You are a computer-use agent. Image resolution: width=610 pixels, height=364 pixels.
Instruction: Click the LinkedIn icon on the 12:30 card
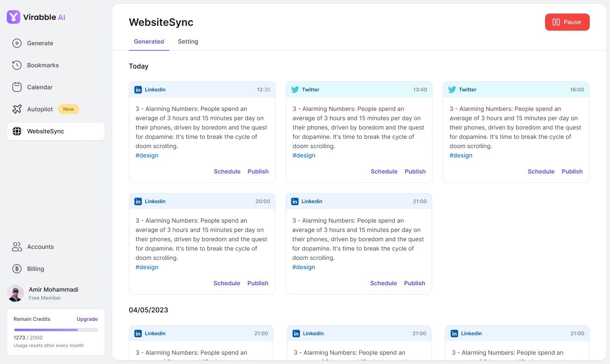tap(138, 90)
